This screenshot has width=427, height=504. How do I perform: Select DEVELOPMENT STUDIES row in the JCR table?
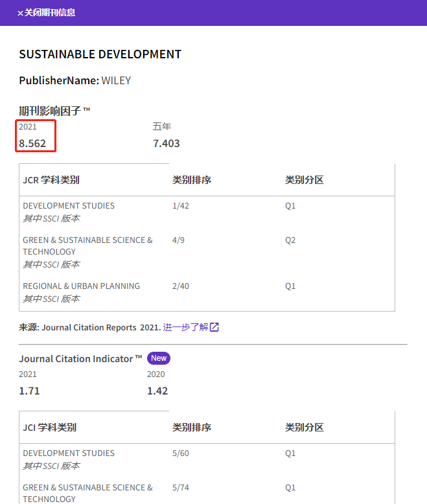pyautogui.click(x=69, y=206)
